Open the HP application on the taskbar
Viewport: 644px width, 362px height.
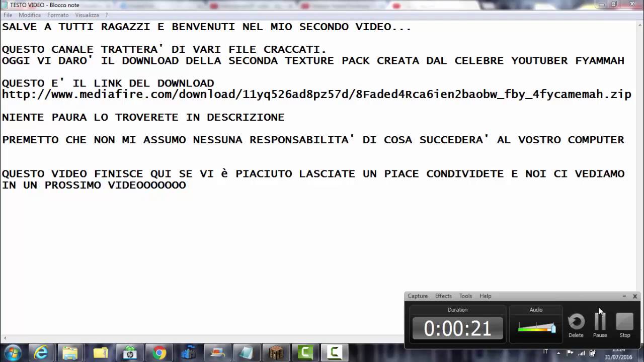[x=130, y=353]
